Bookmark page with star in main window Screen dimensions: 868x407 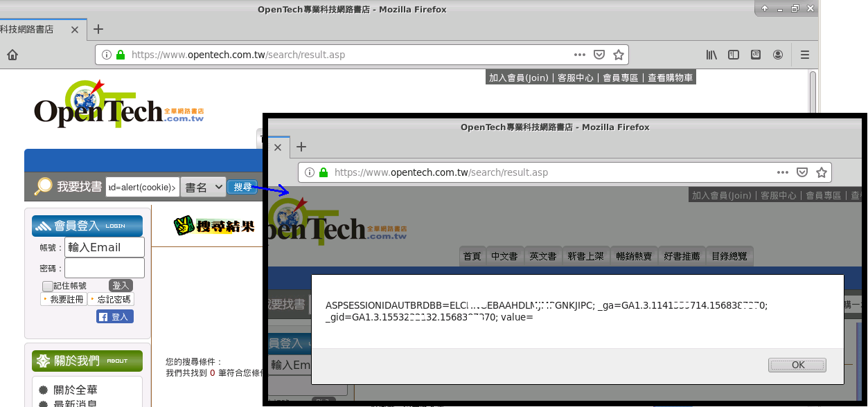(x=619, y=55)
